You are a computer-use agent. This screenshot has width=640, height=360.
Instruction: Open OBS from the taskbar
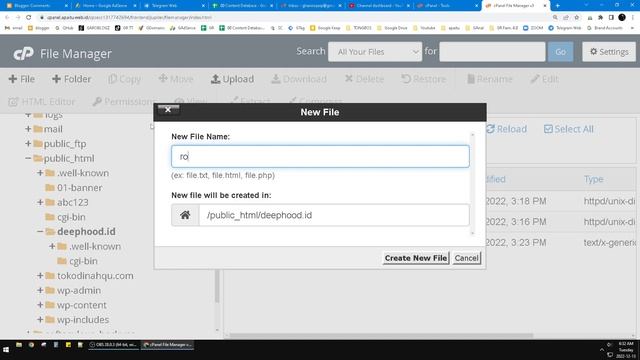point(113,345)
